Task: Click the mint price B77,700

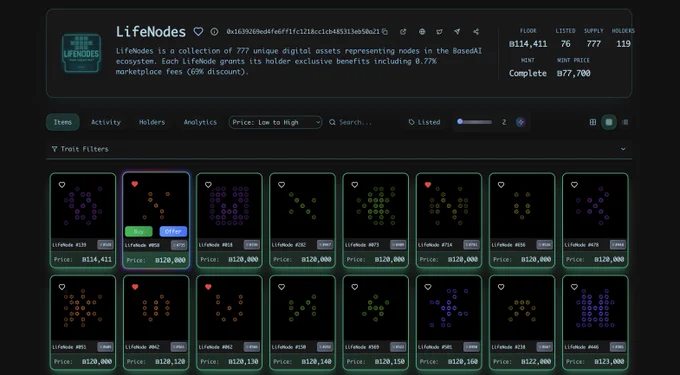Action: pyautogui.click(x=574, y=73)
